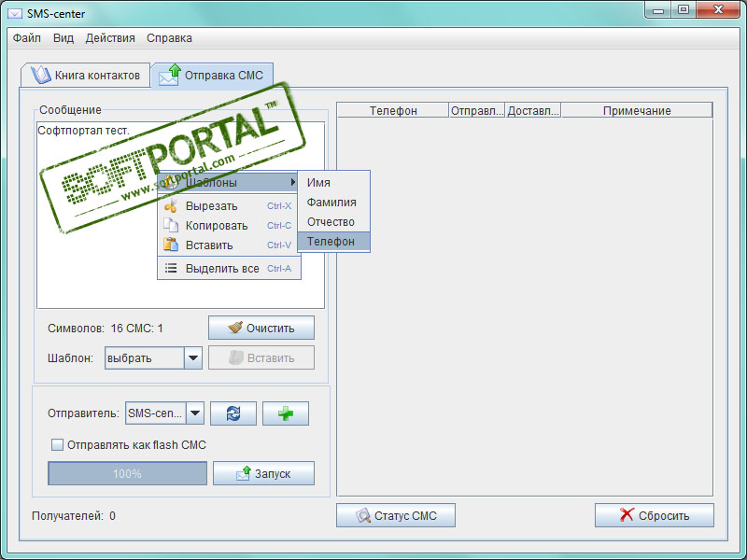Click the SMS-center envelope icon in title bar
The height and width of the screenshot is (560, 747).
click(x=14, y=14)
